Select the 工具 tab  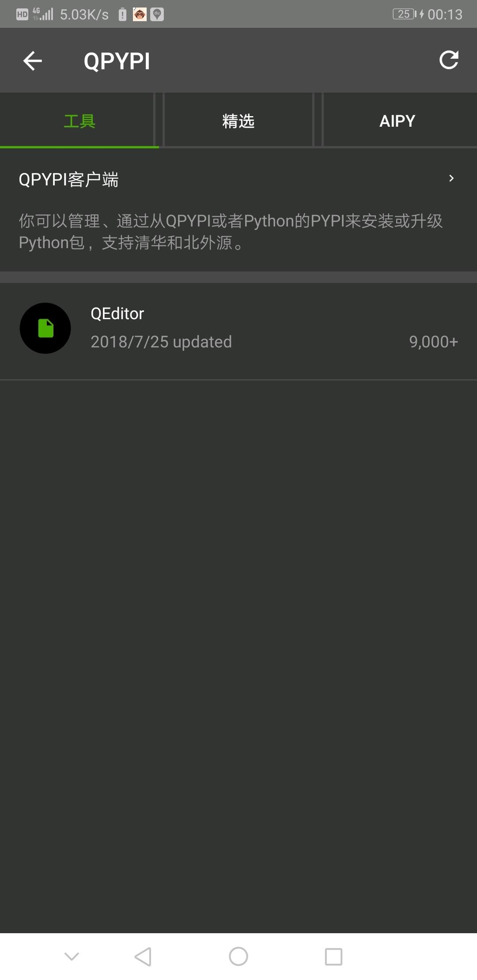(79, 120)
